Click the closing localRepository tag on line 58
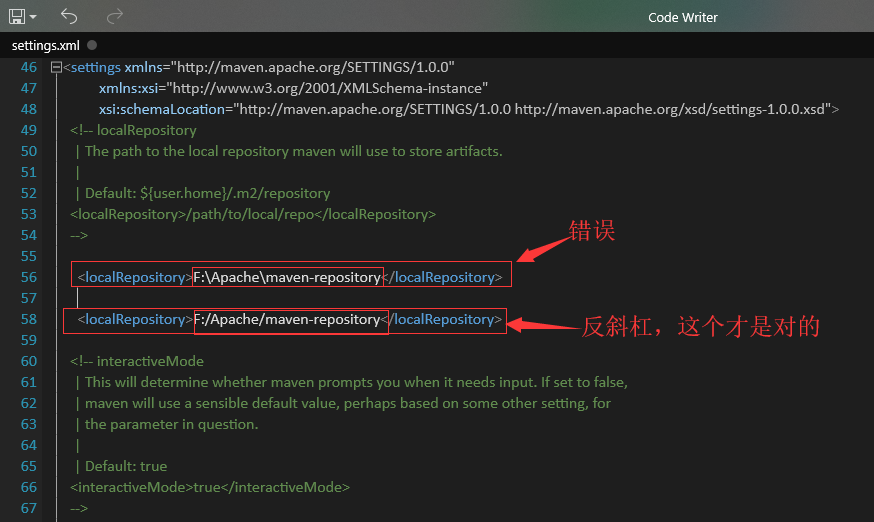This screenshot has height=522, width=874. coord(441,319)
